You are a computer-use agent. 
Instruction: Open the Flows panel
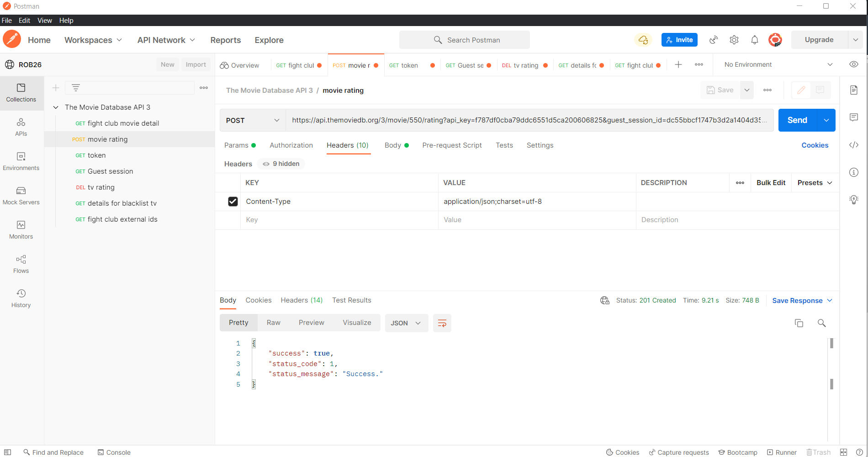click(21, 264)
